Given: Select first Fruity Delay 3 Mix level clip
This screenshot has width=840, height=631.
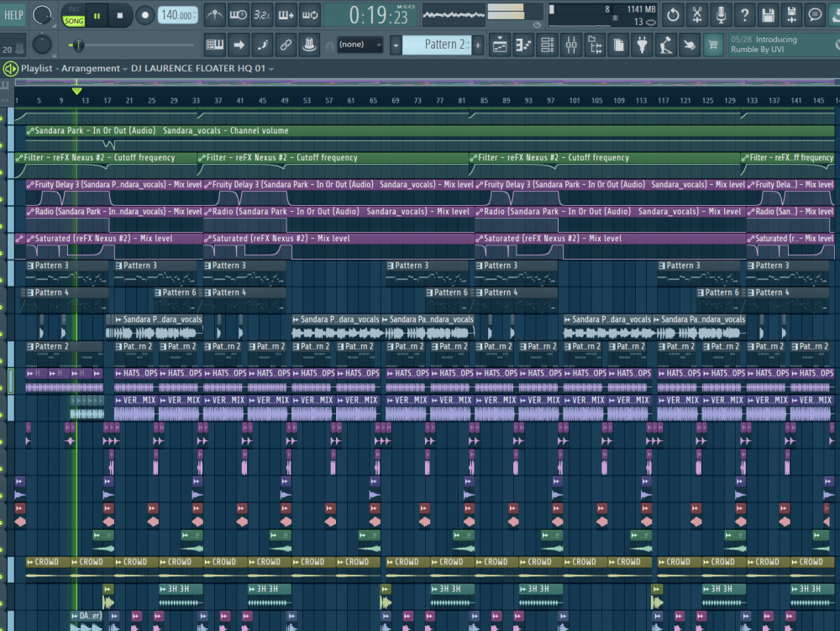Looking at the screenshot, I should click(x=114, y=192).
